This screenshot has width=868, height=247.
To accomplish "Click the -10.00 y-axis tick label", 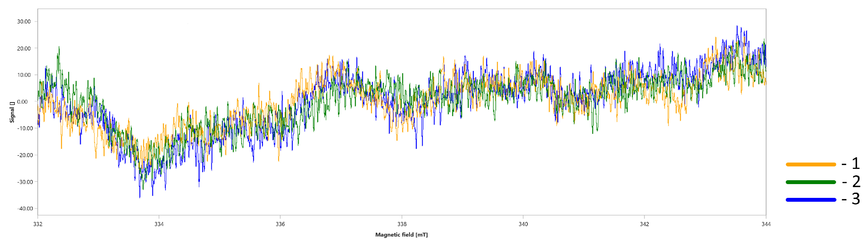I will (x=25, y=128).
